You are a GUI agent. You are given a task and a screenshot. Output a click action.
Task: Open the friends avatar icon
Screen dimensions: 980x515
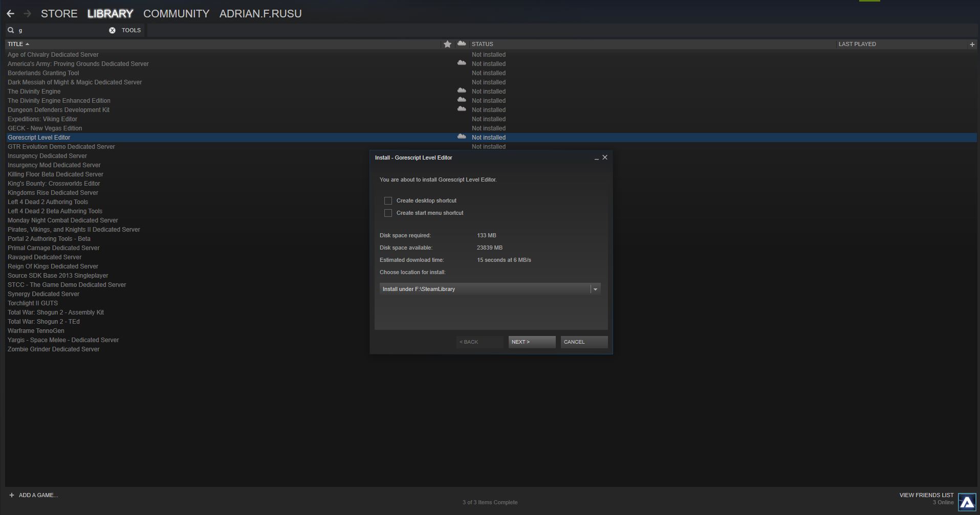pos(967,502)
